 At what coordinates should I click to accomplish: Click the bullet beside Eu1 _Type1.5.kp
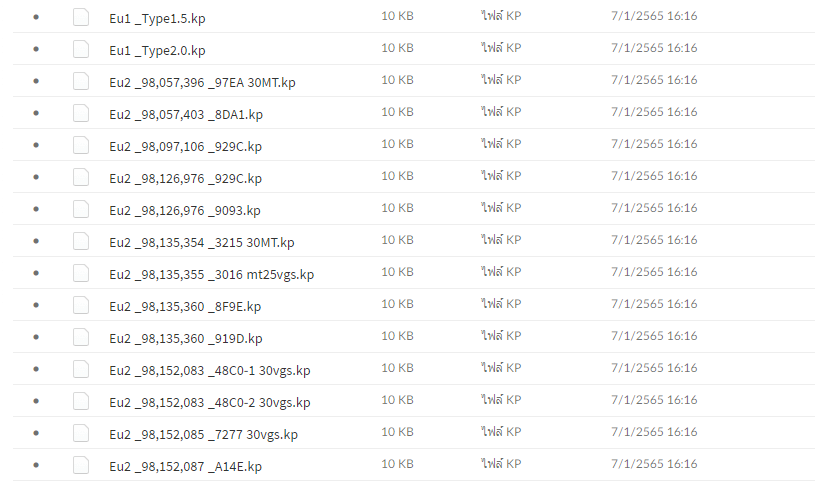pos(36,17)
